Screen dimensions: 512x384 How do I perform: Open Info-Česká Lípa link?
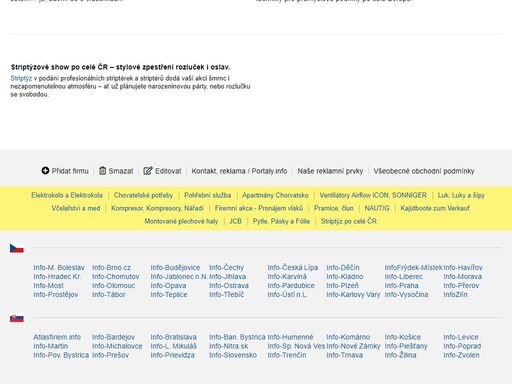point(293,268)
